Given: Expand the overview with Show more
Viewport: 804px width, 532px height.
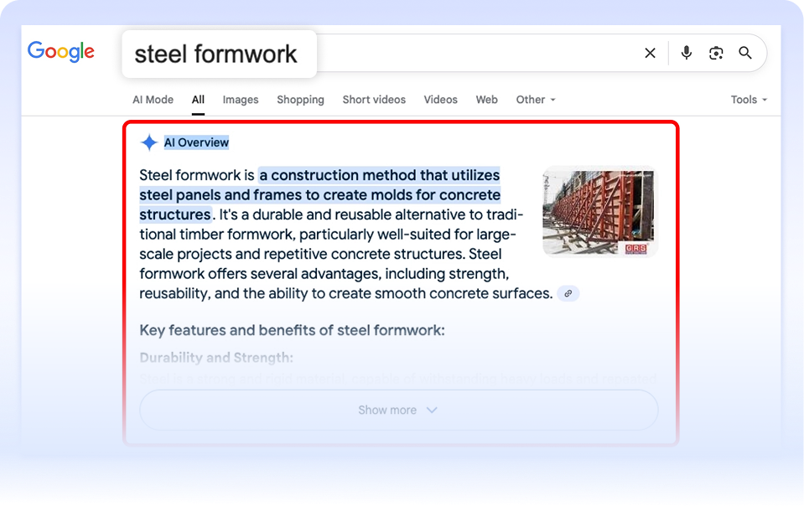Looking at the screenshot, I should [398, 410].
